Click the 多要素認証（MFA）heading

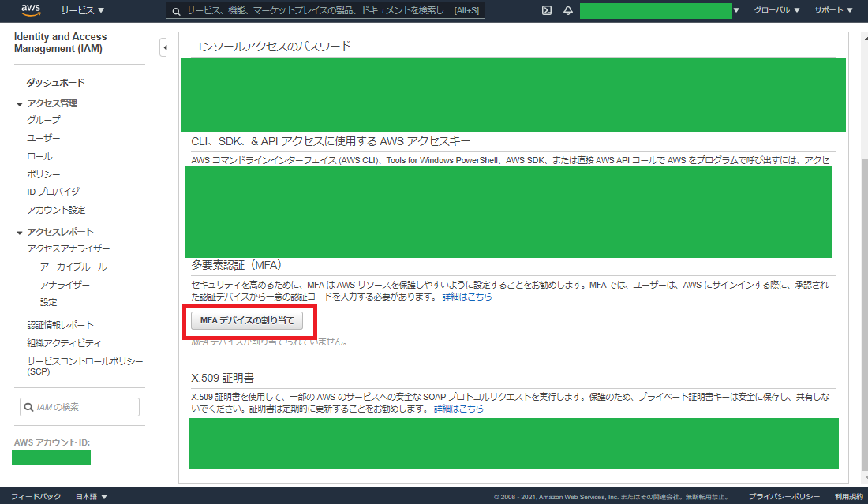pos(238,265)
